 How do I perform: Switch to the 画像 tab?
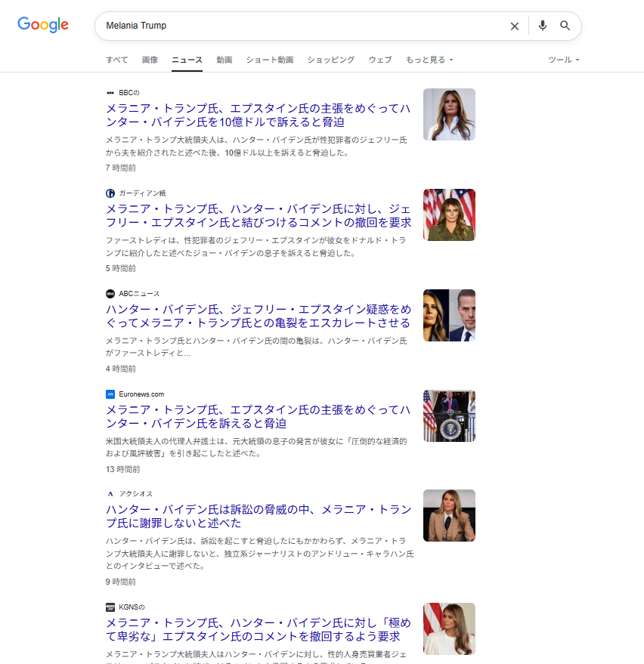coord(150,60)
